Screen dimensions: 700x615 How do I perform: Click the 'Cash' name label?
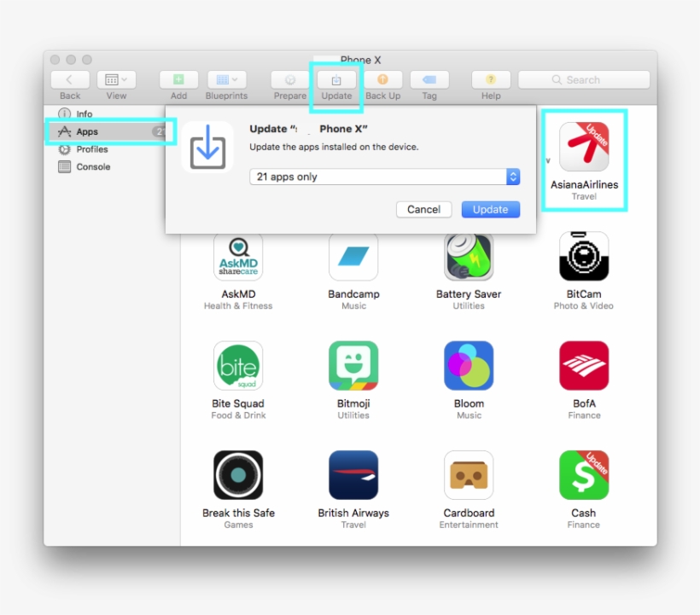[584, 513]
